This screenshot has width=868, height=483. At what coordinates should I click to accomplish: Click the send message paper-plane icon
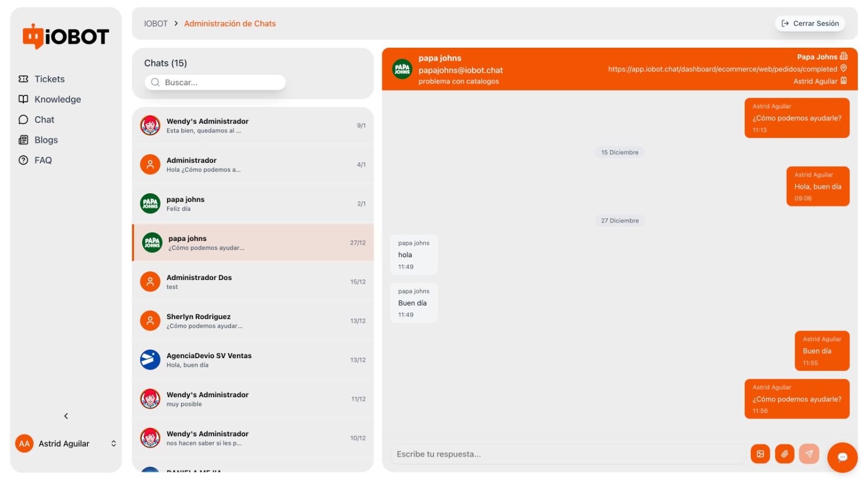tap(809, 454)
